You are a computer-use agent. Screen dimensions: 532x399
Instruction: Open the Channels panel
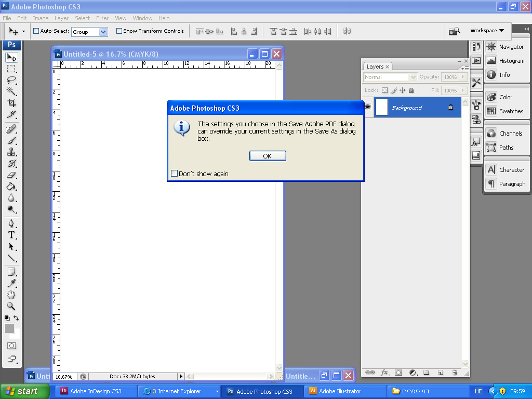pos(505,134)
